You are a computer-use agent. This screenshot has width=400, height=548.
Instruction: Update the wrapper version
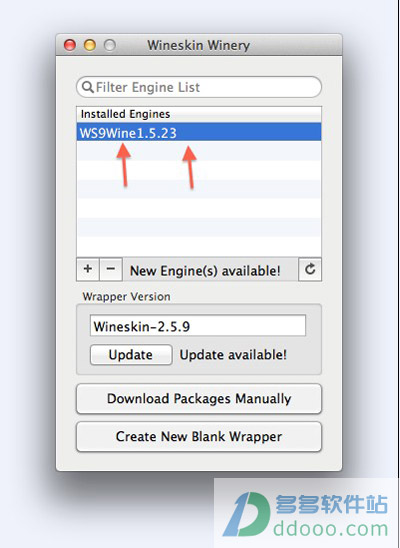click(x=131, y=355)
